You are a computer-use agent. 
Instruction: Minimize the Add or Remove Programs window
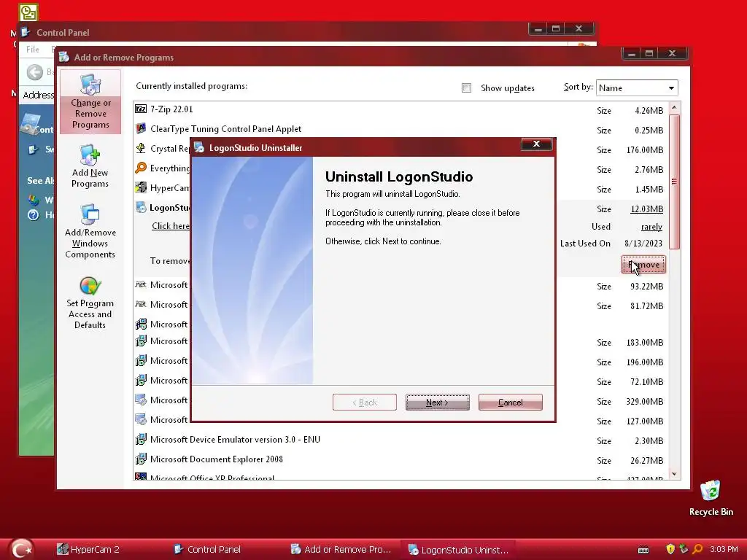coord(632,53)
